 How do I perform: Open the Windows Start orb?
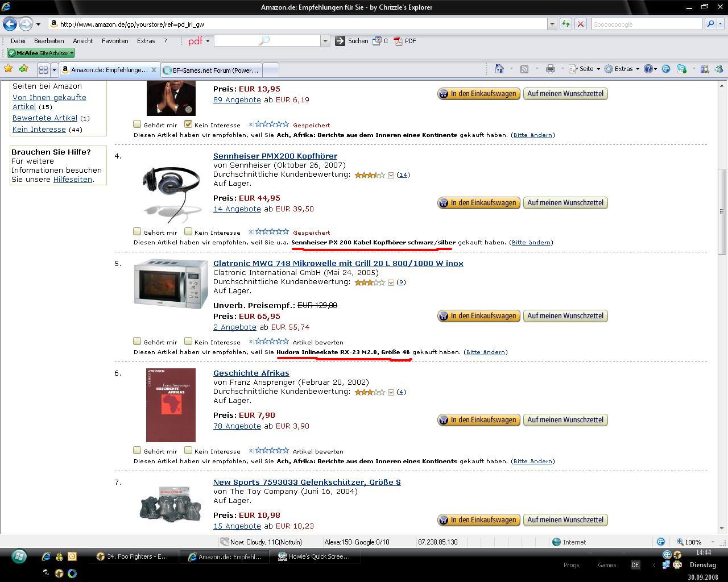point(19,556)
